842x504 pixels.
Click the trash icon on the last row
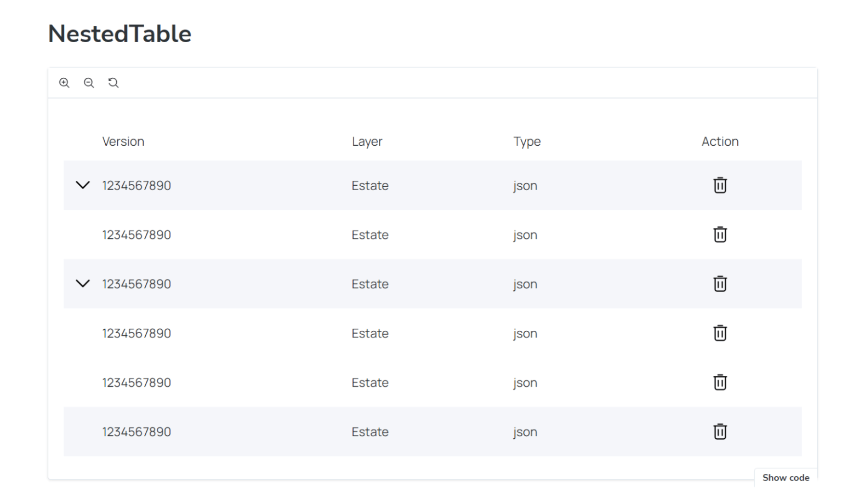(x=720, y=432)
